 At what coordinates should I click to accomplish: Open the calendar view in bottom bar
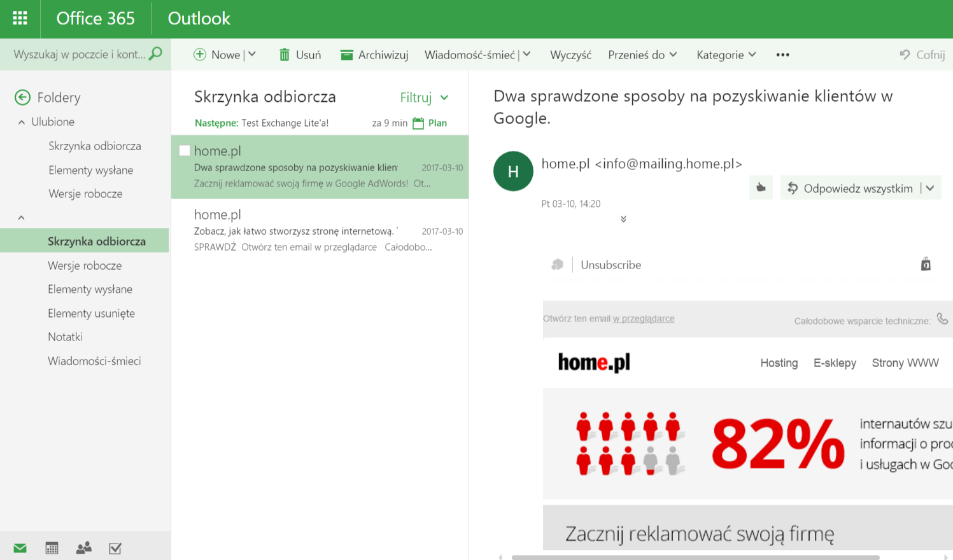pyautogui.click(x=52, y=548)
